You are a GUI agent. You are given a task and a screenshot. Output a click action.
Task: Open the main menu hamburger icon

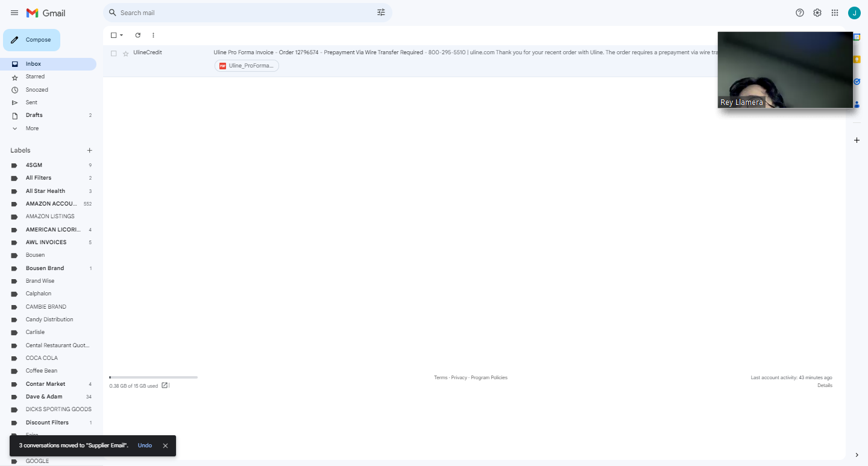point(14,13)
